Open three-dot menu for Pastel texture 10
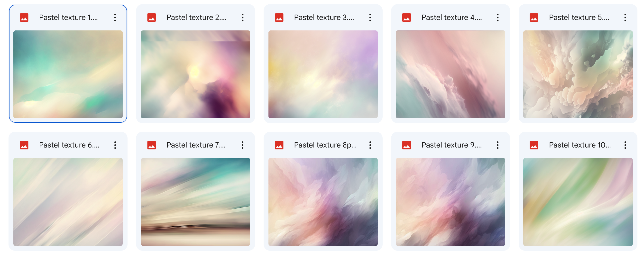The height and width of the screenshot is (259, 644). [625, 145]
